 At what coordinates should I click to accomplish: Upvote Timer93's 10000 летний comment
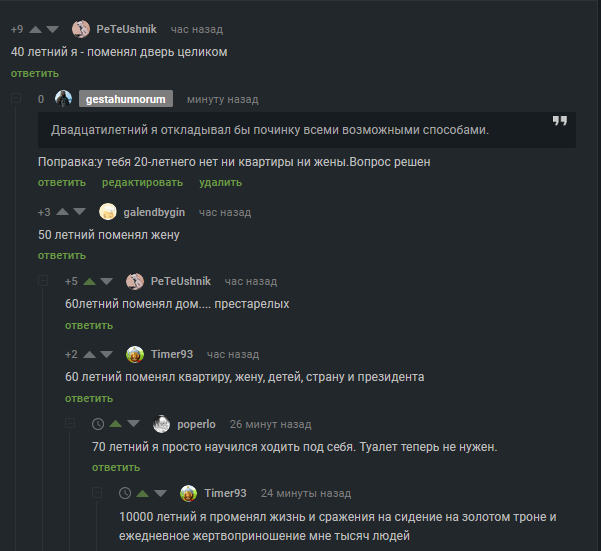(143, 493)
